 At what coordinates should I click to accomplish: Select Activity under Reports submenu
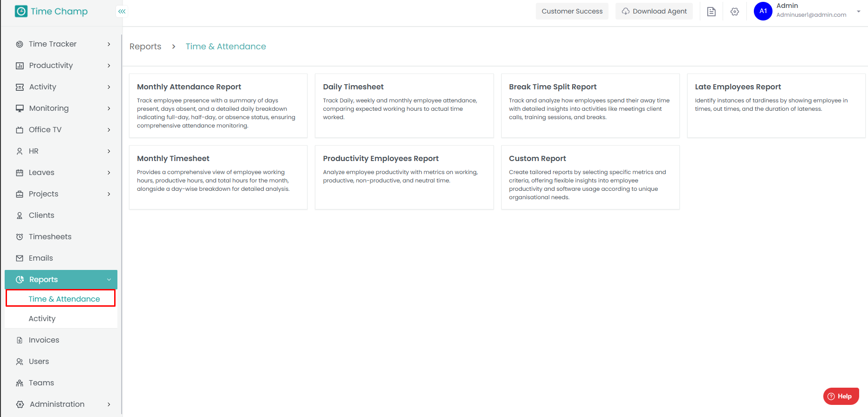click(42, 319)
